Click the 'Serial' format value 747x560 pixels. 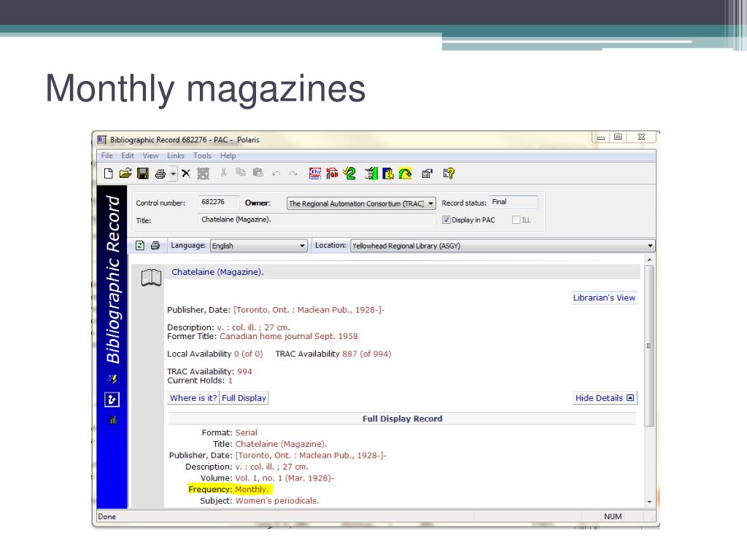(247, 432)
